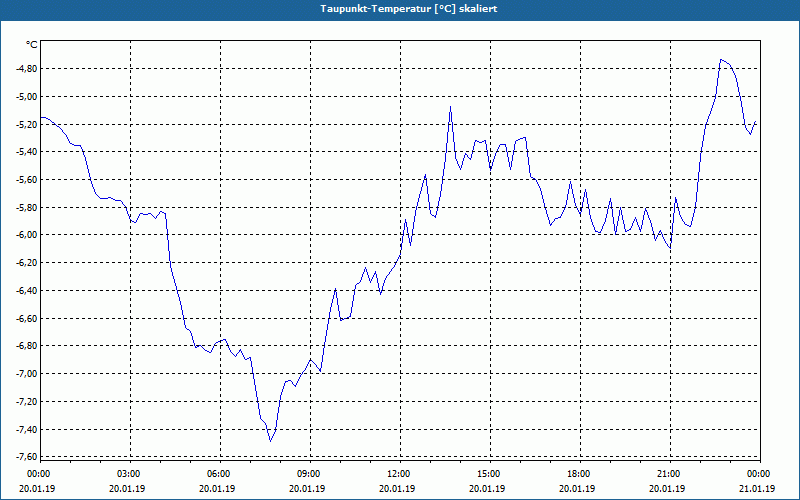Image resolution: width=800 pixels, height=500 pixels.
Task: Select the -6,60 y-axis label
Action: tap(27, 318)
